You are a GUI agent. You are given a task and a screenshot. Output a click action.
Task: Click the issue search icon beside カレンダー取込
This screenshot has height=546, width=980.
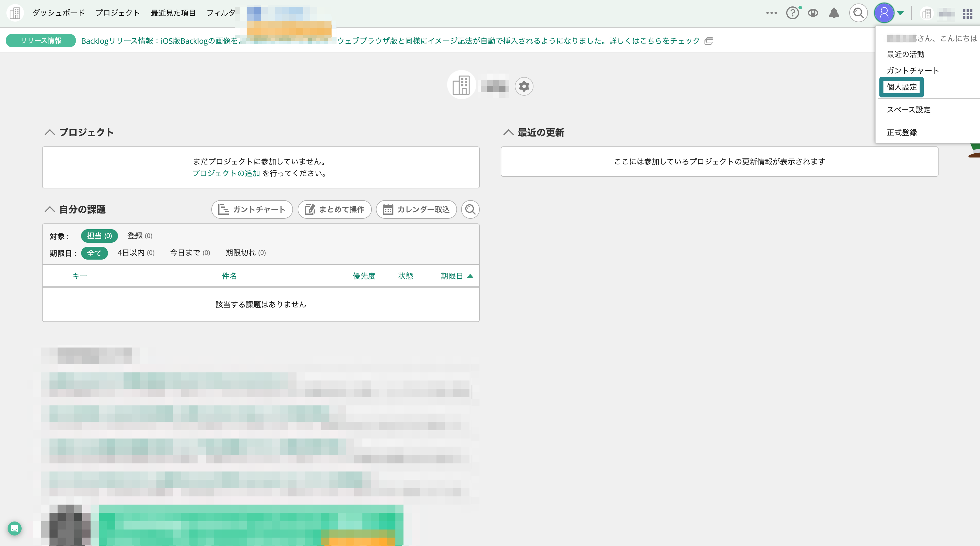tap(470, 209)
